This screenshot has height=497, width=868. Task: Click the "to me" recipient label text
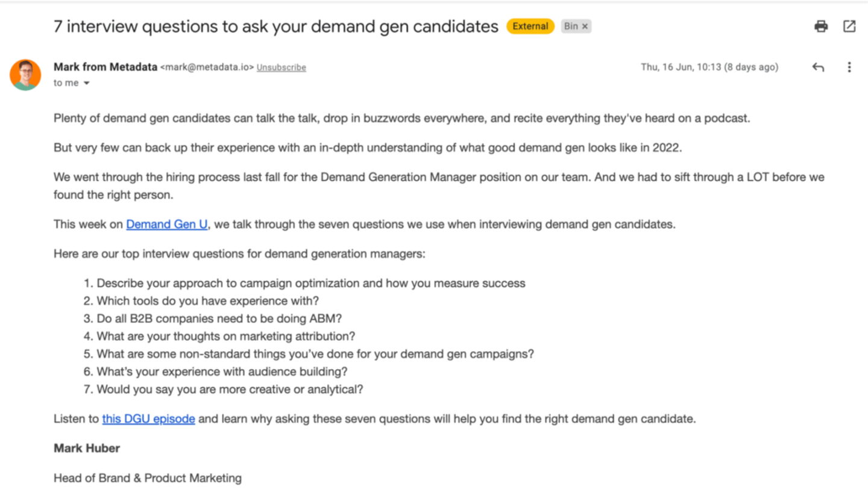65,83
